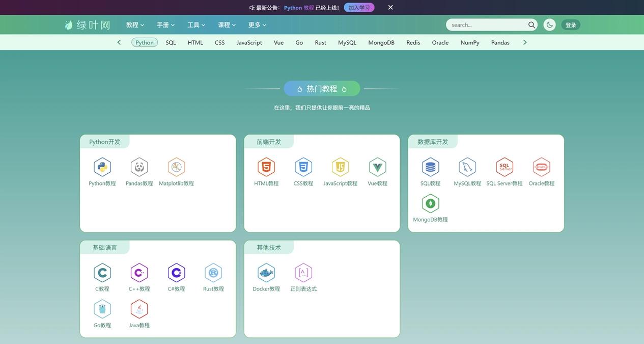
Task: Switch to the MySQL category tab
Action: tap(347, 42)
